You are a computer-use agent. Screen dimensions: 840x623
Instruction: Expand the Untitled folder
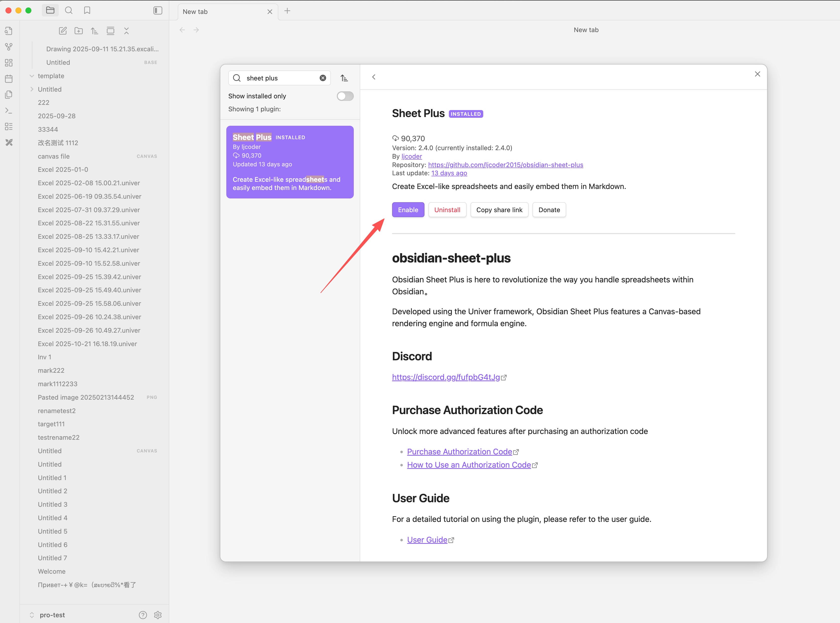tap(32, 89)
